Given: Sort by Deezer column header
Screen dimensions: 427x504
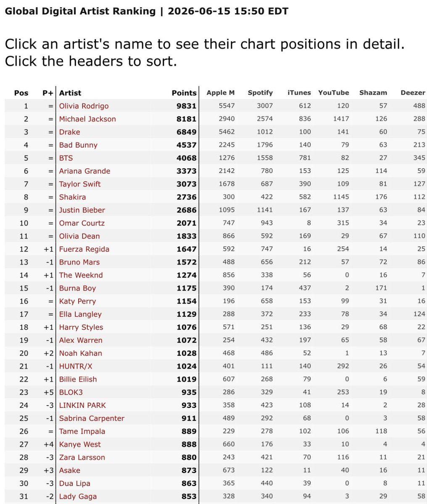Looking at the screenshot, I should pos(413,93).
